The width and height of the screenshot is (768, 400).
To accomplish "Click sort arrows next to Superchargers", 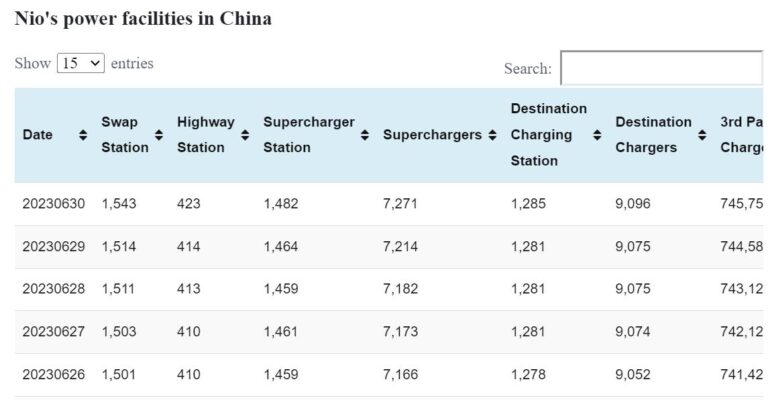I will pyautogui.click(x=493, y=135).
